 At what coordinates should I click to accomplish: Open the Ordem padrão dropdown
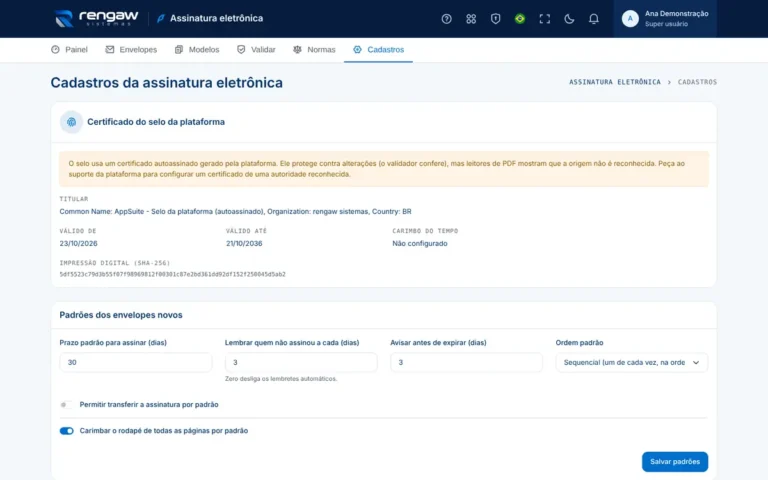click(x=631, y=362)
